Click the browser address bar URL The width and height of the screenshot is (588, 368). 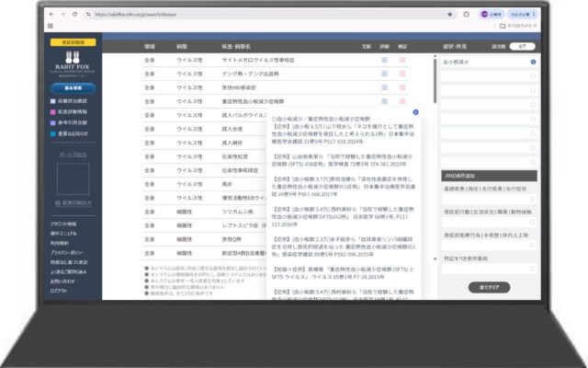pyautogui.click(x=135, y=15)
